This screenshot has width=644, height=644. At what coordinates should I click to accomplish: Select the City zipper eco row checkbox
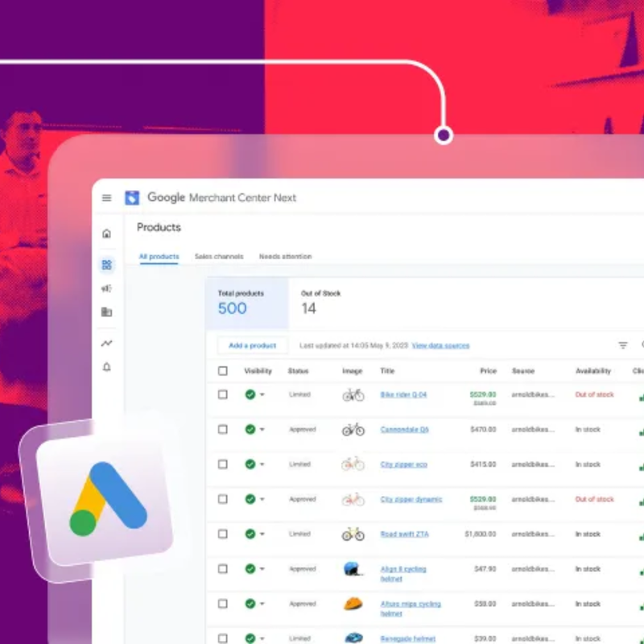pyautogui.click(x=223, y=464)
